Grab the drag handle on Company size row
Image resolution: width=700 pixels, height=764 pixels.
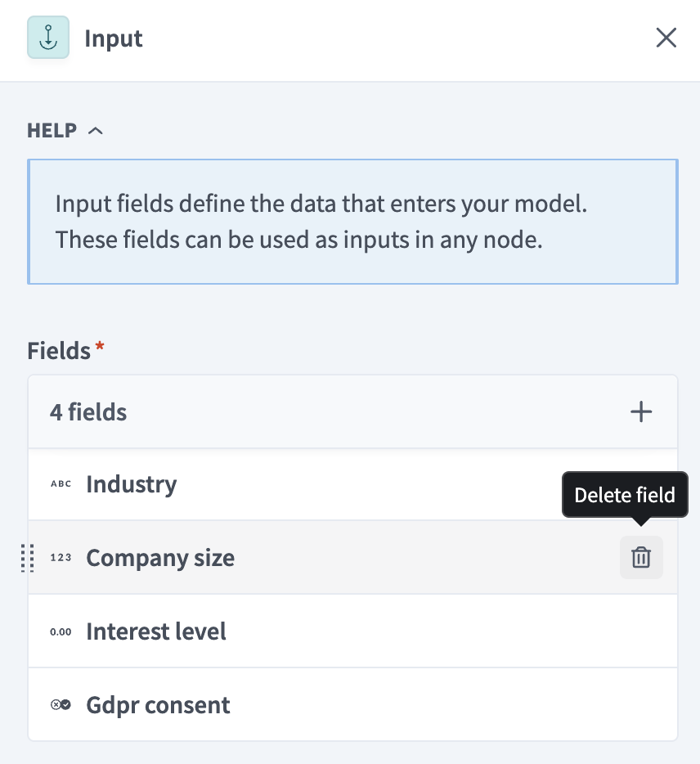coord(27,559)
